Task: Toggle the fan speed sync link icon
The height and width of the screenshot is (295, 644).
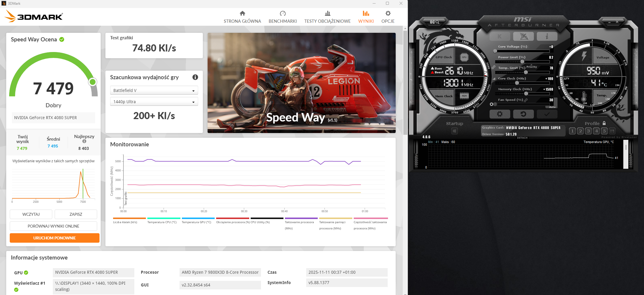Action: 526,100
